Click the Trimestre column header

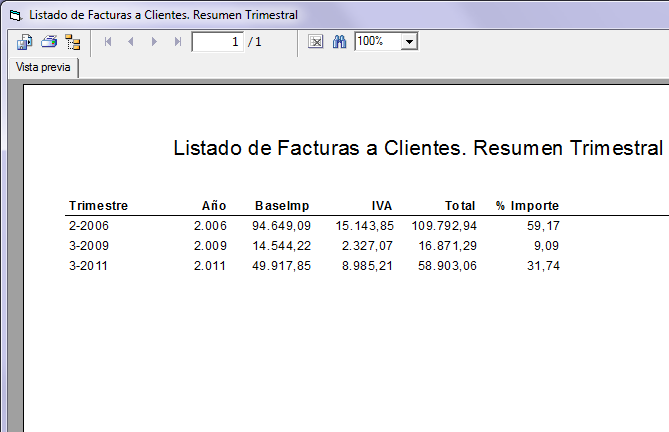pyautogui.click(x=98, y=206)
